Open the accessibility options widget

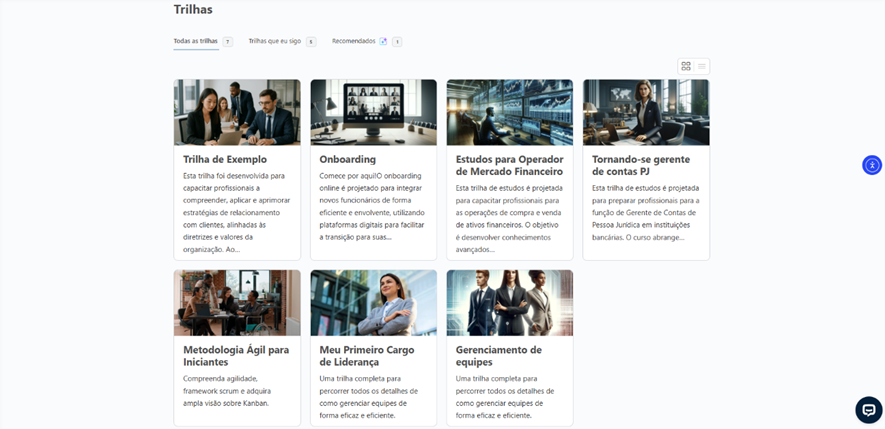[x=871, y=165]
